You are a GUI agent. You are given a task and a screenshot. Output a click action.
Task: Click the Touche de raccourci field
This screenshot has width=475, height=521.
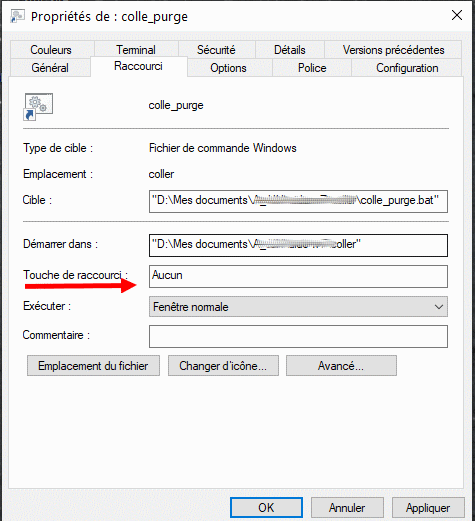tap(298, 276)
